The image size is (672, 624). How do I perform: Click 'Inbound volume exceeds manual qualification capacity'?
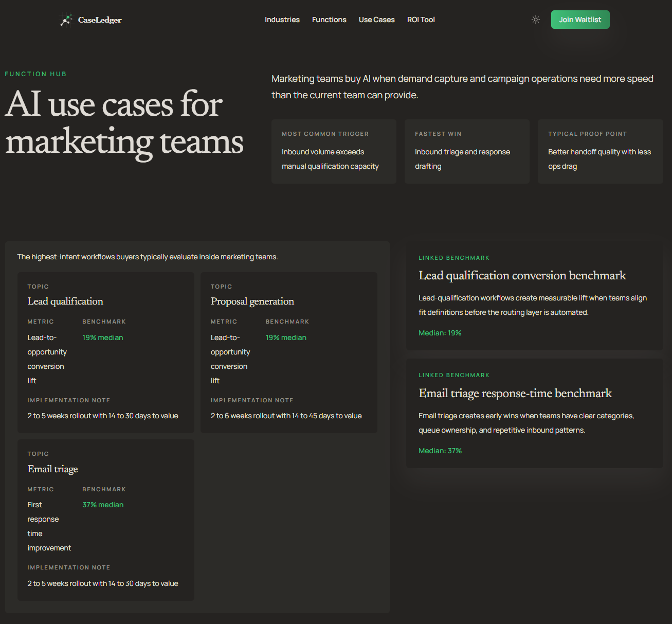(x=330, y=159)
